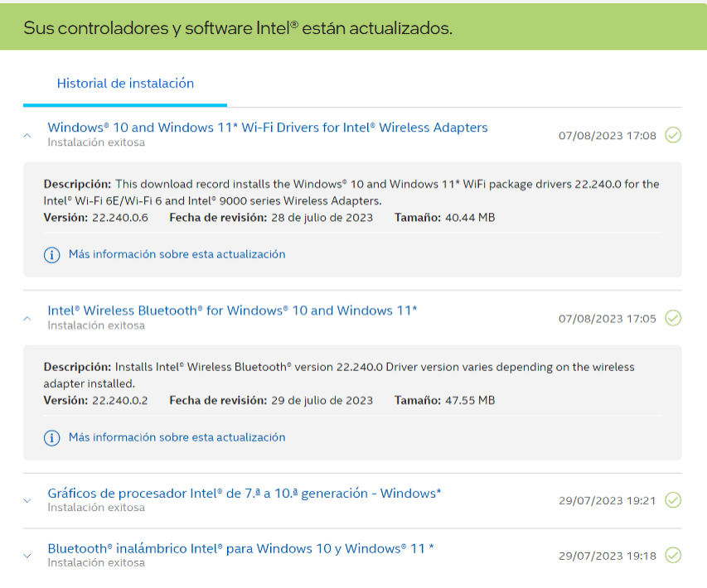Click the Bluetooth inalámbrico success checkmark icon

point(673,556)
